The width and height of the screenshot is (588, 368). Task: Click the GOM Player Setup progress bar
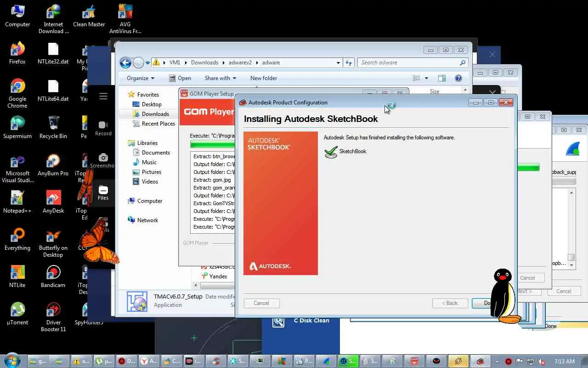212,144
